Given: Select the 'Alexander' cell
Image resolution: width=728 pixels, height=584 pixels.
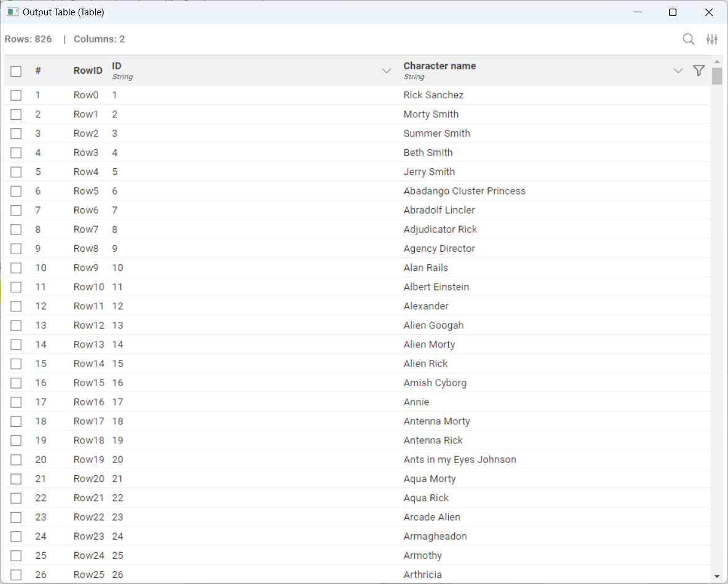Looking at the screenshot, I should 426,306.
